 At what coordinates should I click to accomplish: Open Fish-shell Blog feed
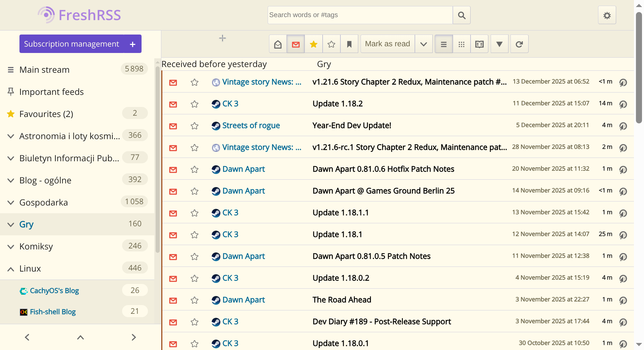coord(53,312)
